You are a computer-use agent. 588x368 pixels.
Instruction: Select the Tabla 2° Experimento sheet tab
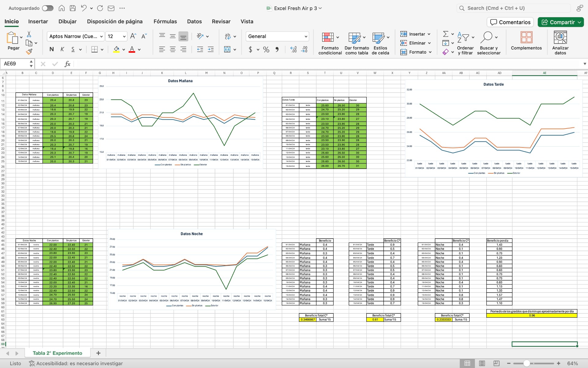(57, 353)
